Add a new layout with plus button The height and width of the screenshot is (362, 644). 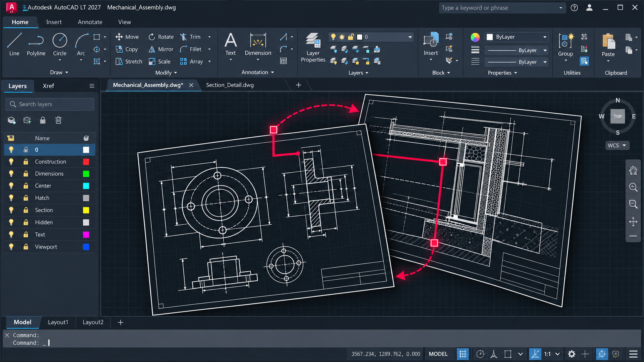(121, 322)
